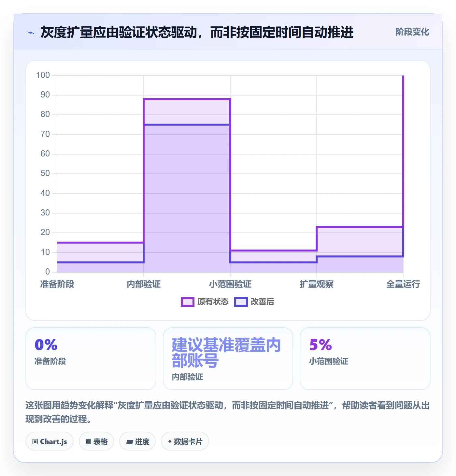Click the 准备阶段 caption in the first card
Image resolution: width=456 pixels, height=476 pixels.
pyautogui.click(x=50, y=361)
